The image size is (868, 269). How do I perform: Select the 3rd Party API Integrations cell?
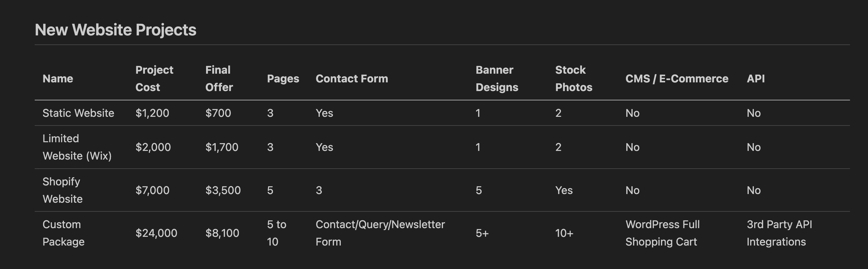(779, 233)
